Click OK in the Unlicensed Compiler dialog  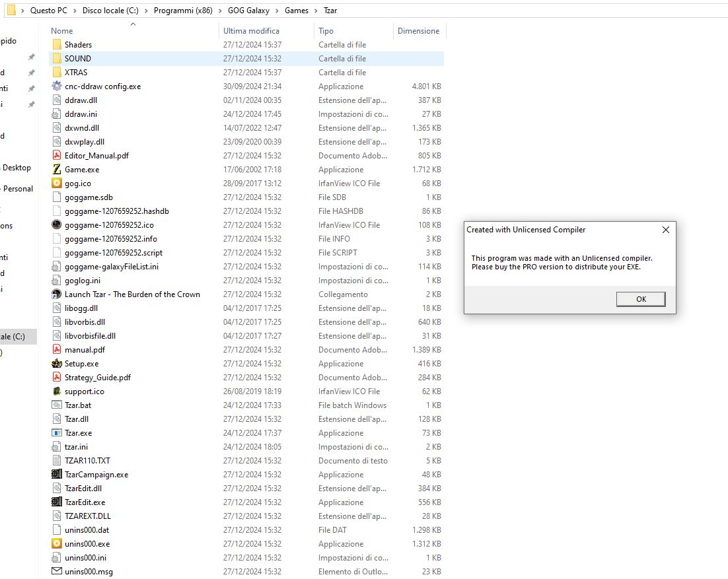tap(641, 299)
